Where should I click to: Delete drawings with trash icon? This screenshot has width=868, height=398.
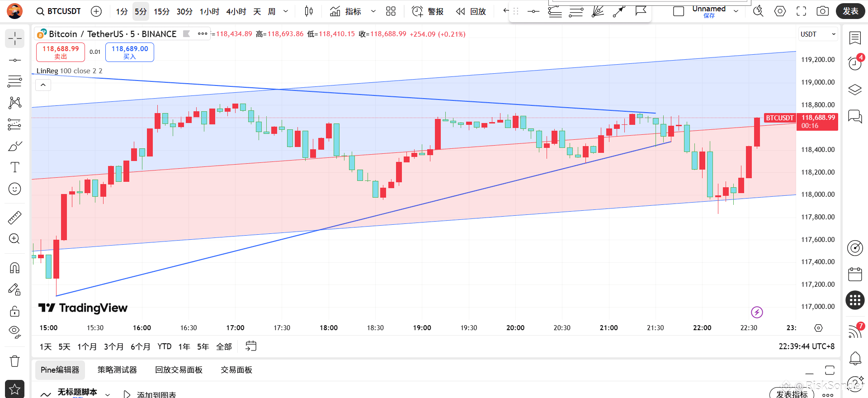point(14,361)
